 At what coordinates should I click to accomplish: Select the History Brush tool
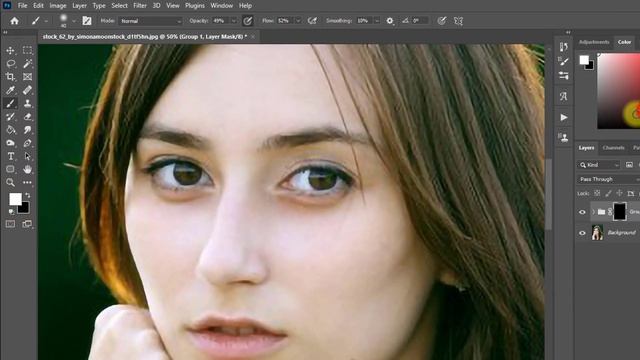pyautogui.click(x=11, y=117)
